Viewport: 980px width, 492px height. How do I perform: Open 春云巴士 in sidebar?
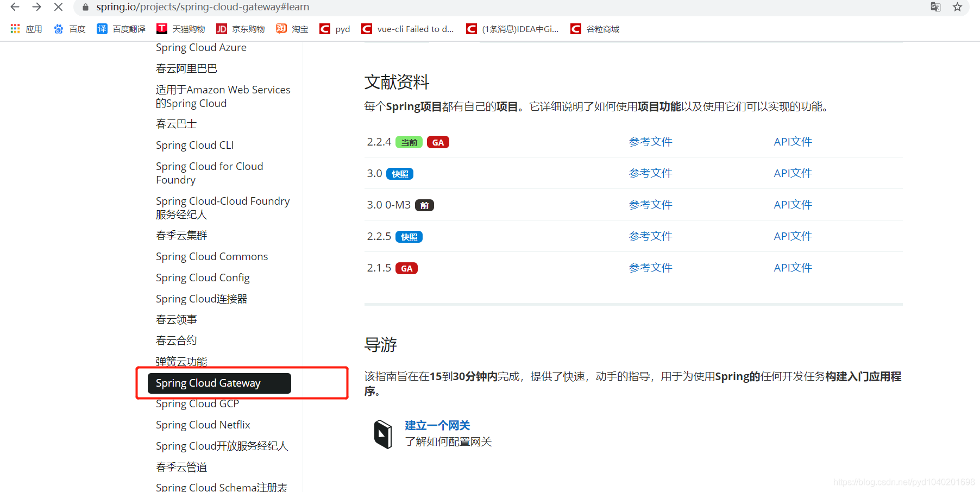point(176,124)
